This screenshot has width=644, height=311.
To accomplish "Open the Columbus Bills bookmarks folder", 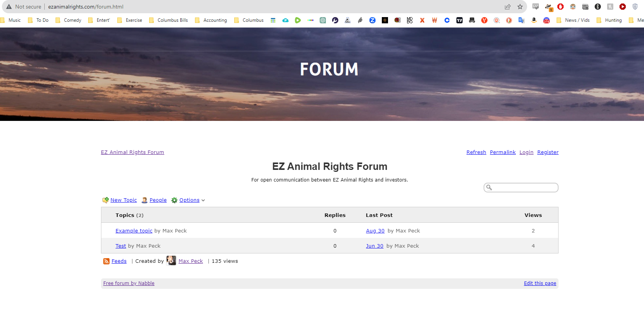I will (169, 20).
